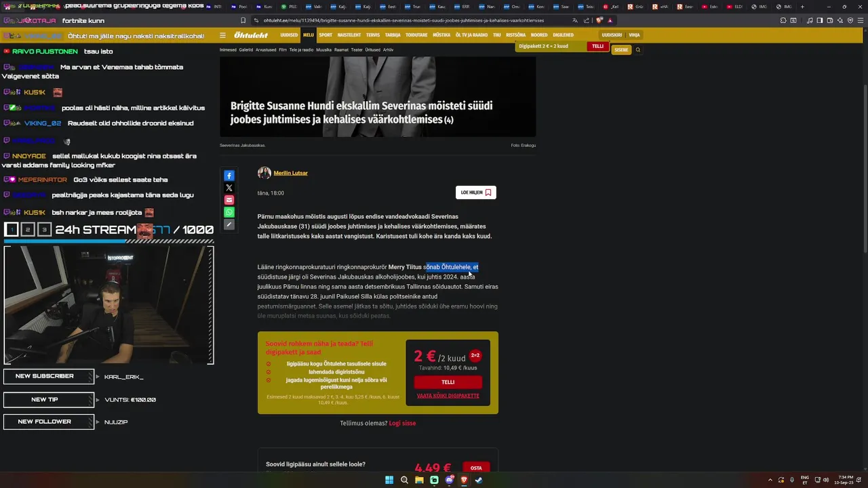Open author Merilin Lutsar link

(291, 173)
